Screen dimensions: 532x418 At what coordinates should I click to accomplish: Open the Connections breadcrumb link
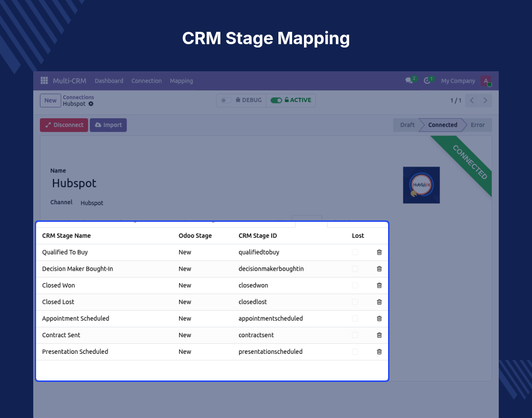[x=78, y=97]
